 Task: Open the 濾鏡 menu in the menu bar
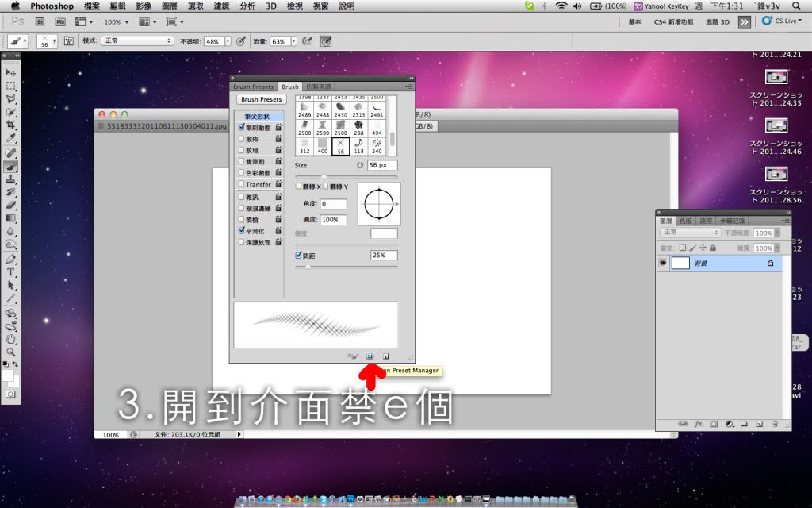(223, 6)
